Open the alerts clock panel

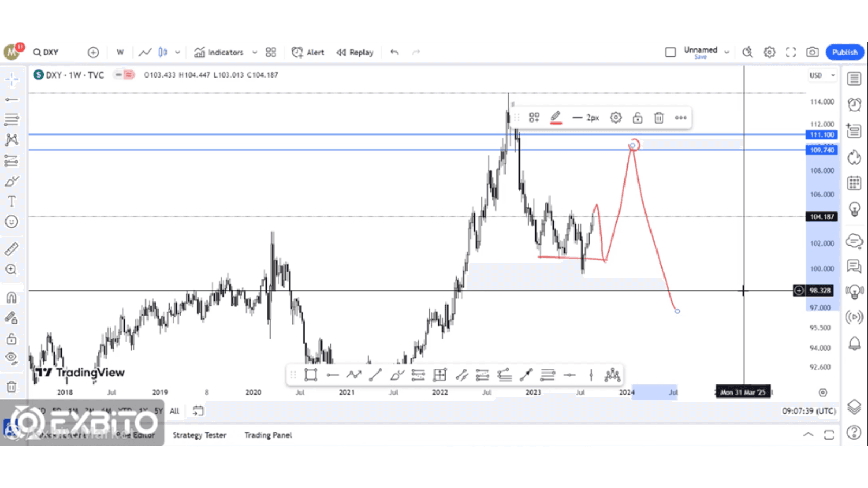pyautogui.click(x=854, y=105)
